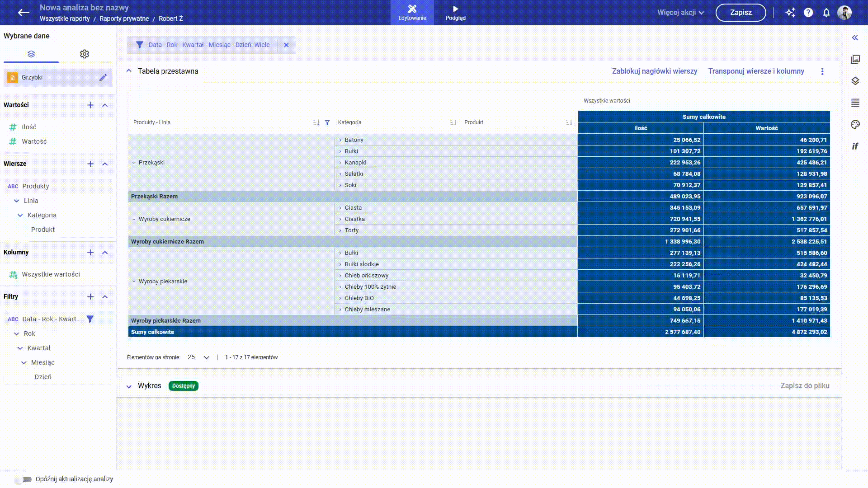The height and width of the screenshot is (488, 868).
Task: Click the conditional formatting 'if' icon
Action: (x=855, y=146)
